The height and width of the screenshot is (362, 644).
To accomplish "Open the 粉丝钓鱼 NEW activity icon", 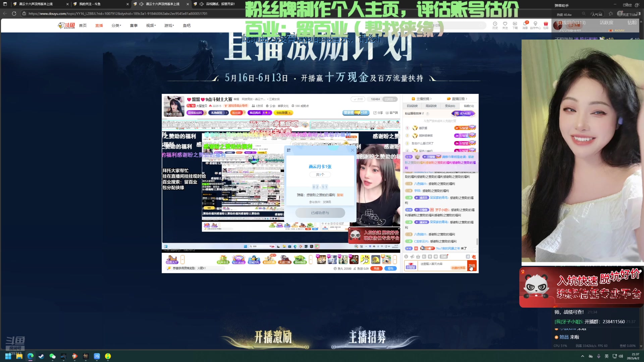I will (x=269, y=259).
